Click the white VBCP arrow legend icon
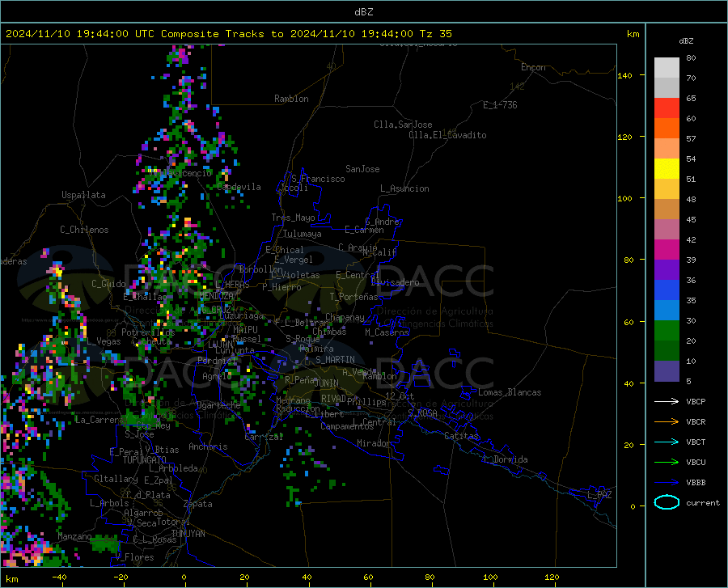 click(667, 401)
